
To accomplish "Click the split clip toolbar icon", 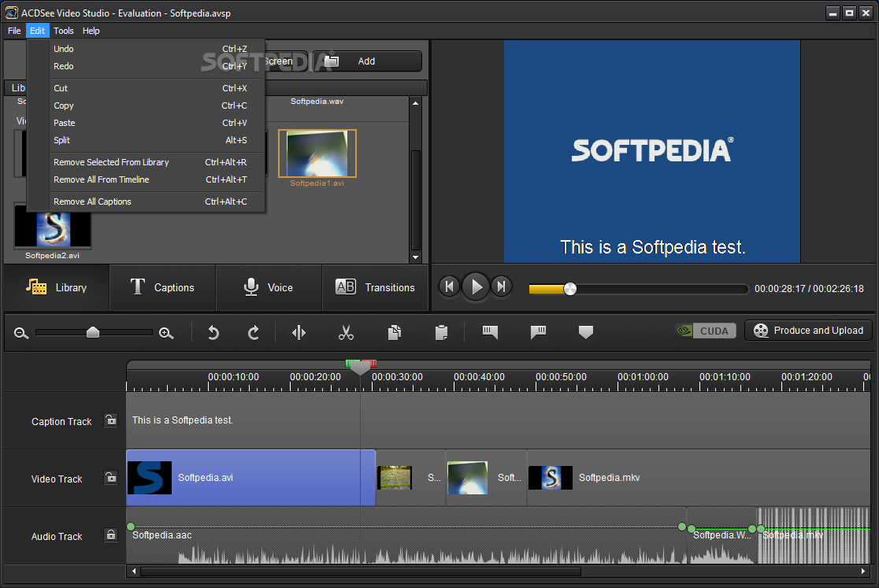I will [x=299, y=333].
